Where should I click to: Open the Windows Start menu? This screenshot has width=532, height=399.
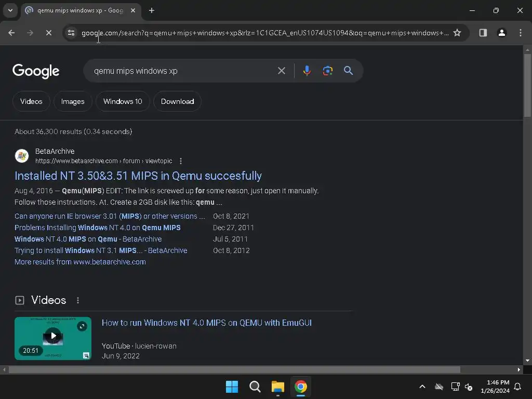coord(232,387)
